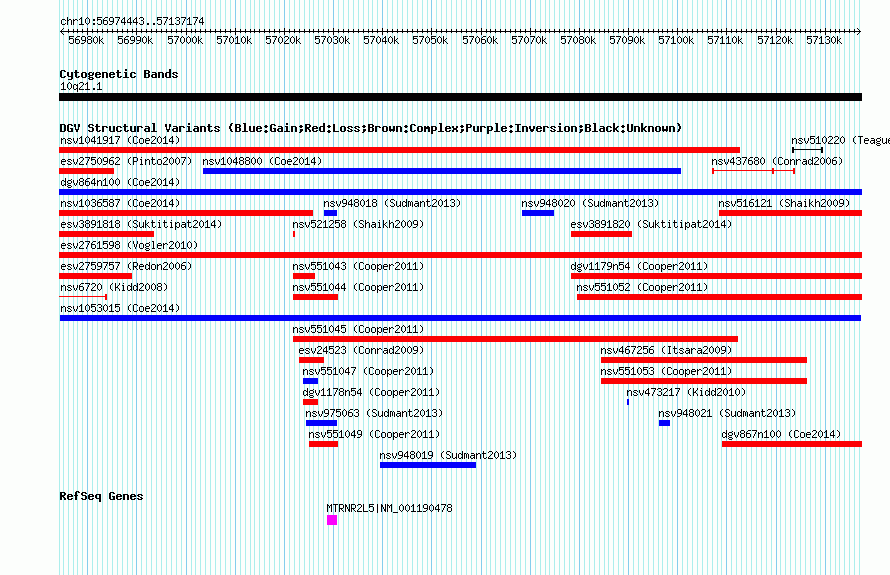The image size is (890, 575).
Task: Click the nsv551053 (Cooper2011) label
Action: pos(666,371)
